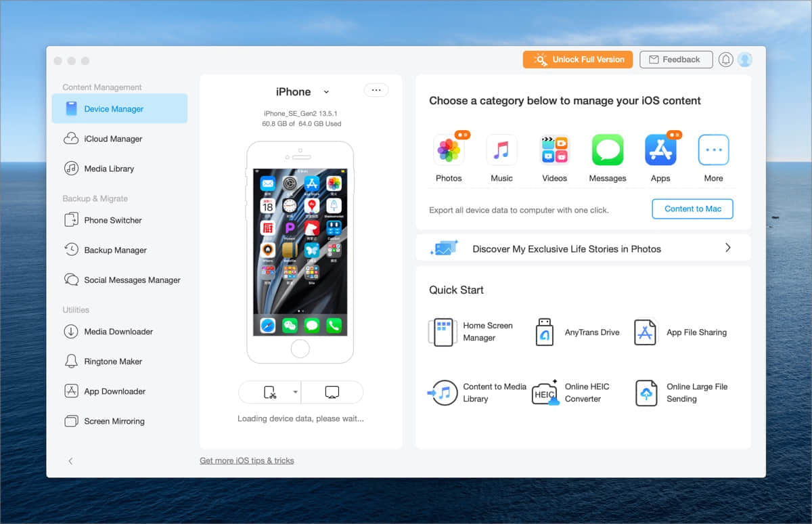Viewport: 812px width, 524px height.
Task: Open Get more iOS tips & tricks link
Action: [x=247, y=460]
